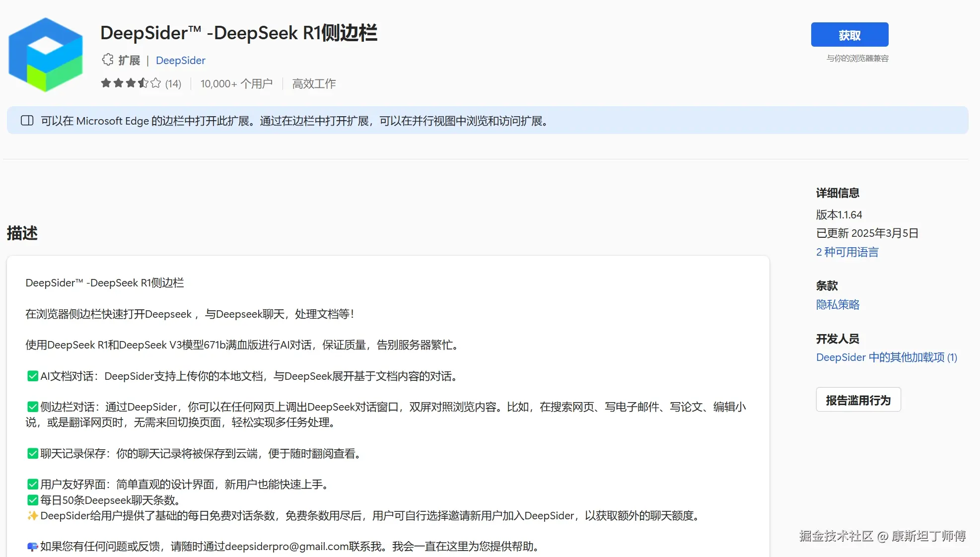Click the sparkle icon before the 每日免费对话条数 line
The image size is (980, 557).
tap(32, 516)
